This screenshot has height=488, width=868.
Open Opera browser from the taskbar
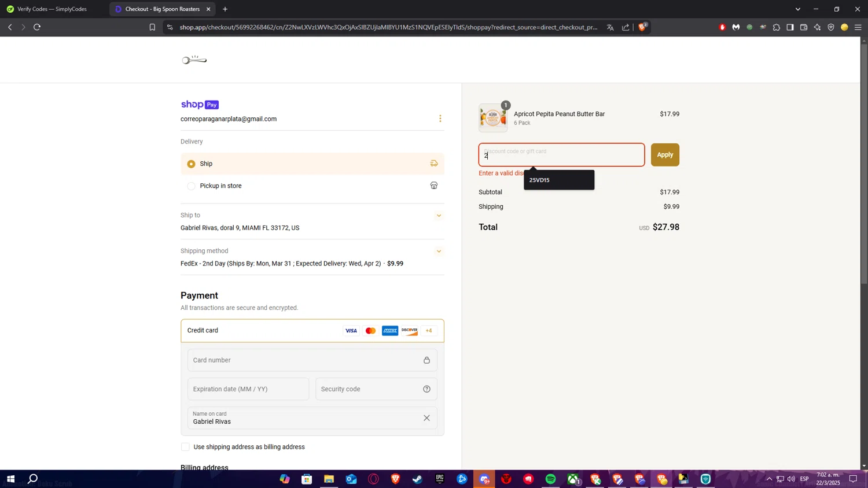pos(373,479)
